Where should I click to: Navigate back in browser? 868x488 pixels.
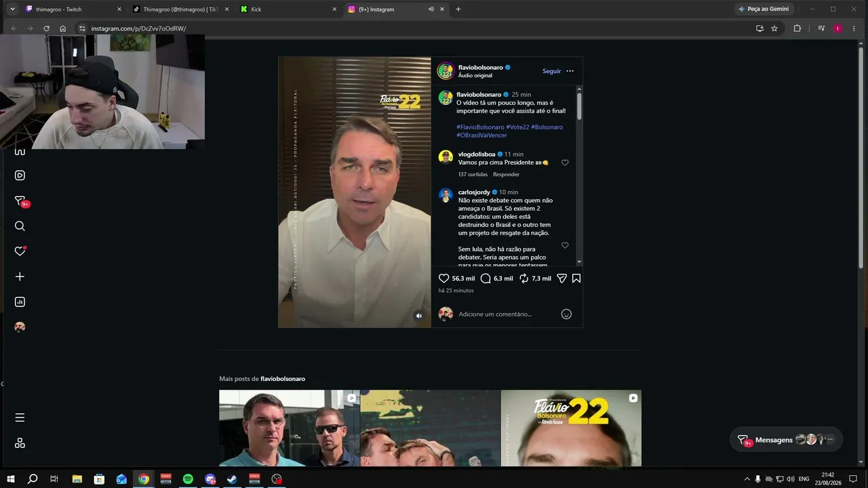click(x=14, y=28)
